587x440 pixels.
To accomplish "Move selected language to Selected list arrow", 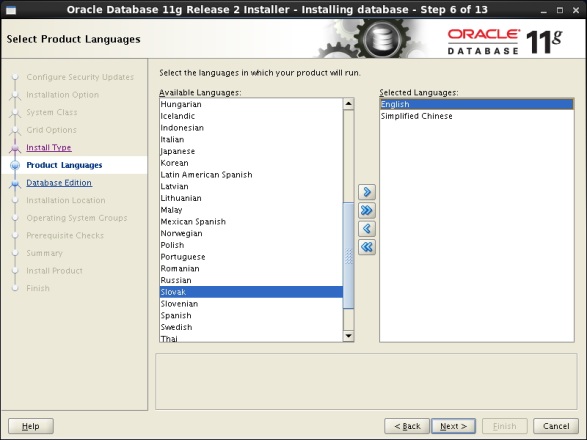I will coord(367,192).
